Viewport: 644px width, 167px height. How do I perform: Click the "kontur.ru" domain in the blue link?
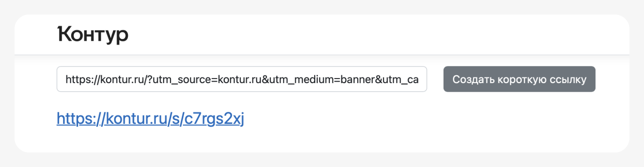click(x=133, y=119)
